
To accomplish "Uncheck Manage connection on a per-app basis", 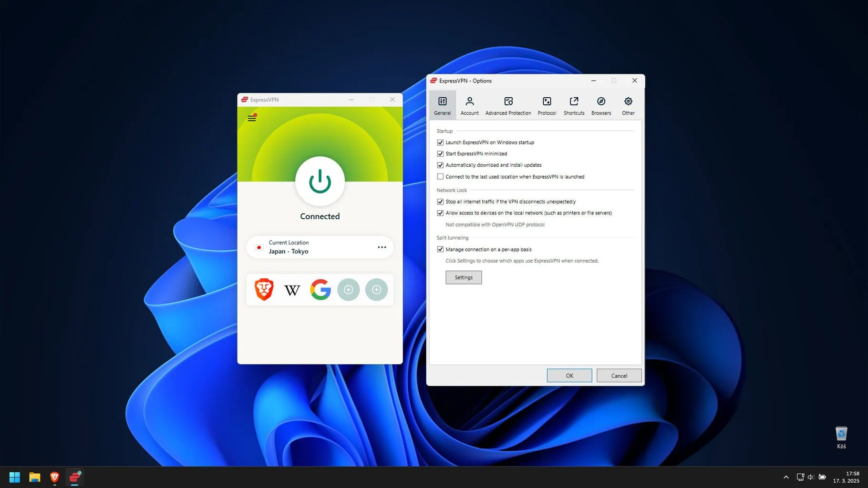I will point(440,249).
